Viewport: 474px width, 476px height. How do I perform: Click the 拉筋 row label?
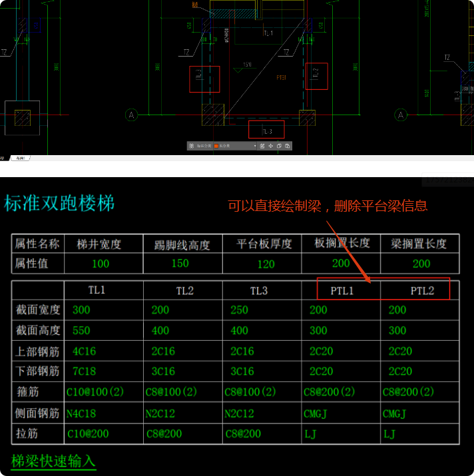(x=27, y=433)
